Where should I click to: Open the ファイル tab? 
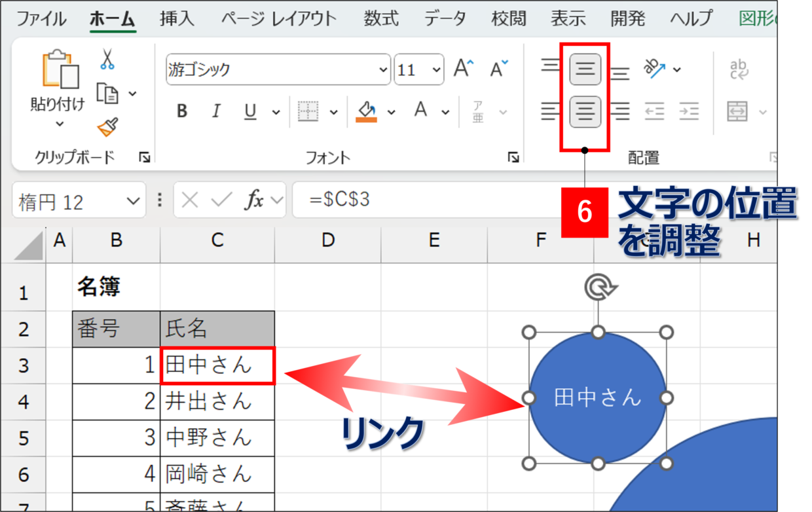click(x=41, y=18)
